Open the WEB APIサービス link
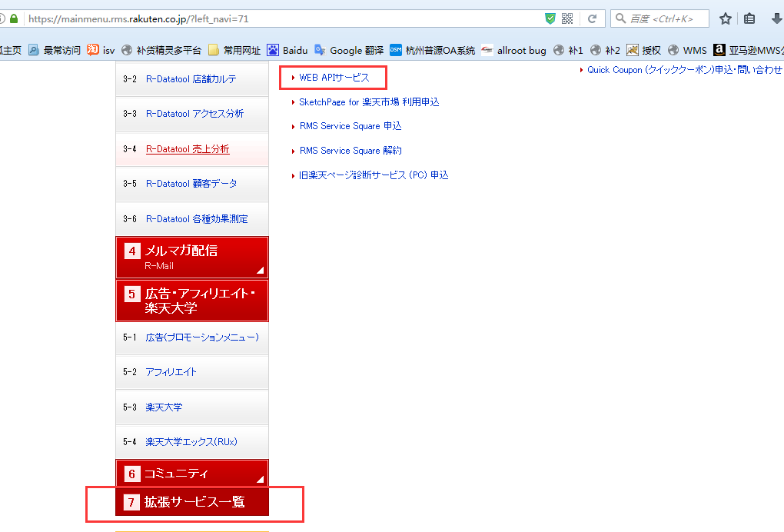 [334, 78]
